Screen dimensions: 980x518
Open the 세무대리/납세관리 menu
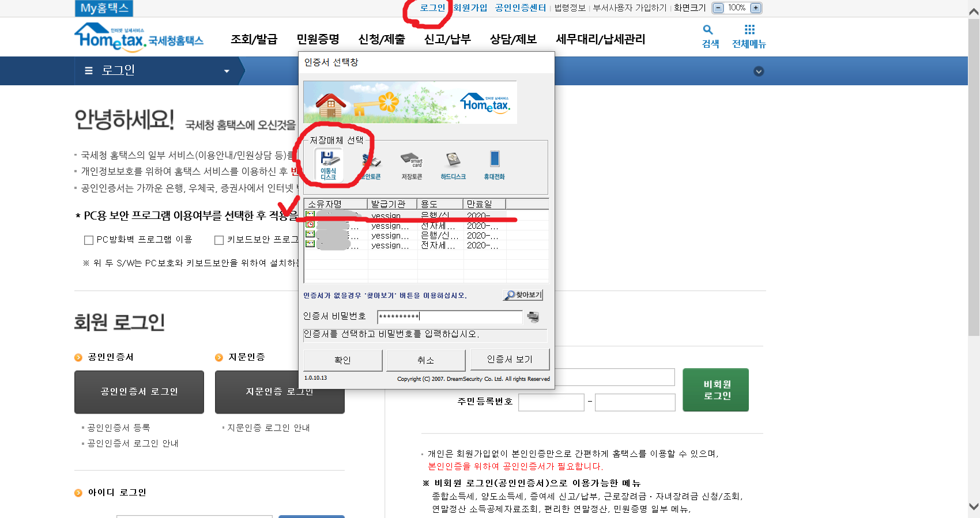tap(600, 39)
